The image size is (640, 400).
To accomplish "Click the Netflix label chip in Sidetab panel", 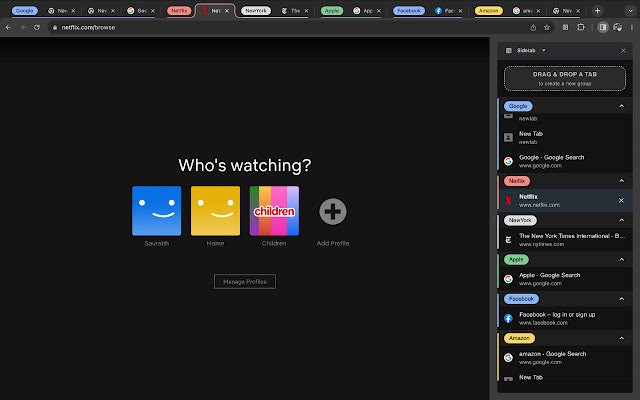I will (517, 181).
